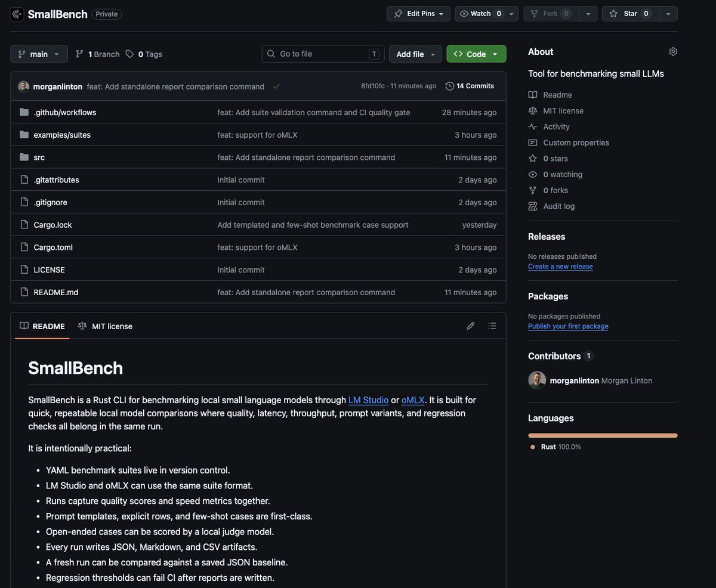Click the file icon beside LICENSE

[24, 270]
